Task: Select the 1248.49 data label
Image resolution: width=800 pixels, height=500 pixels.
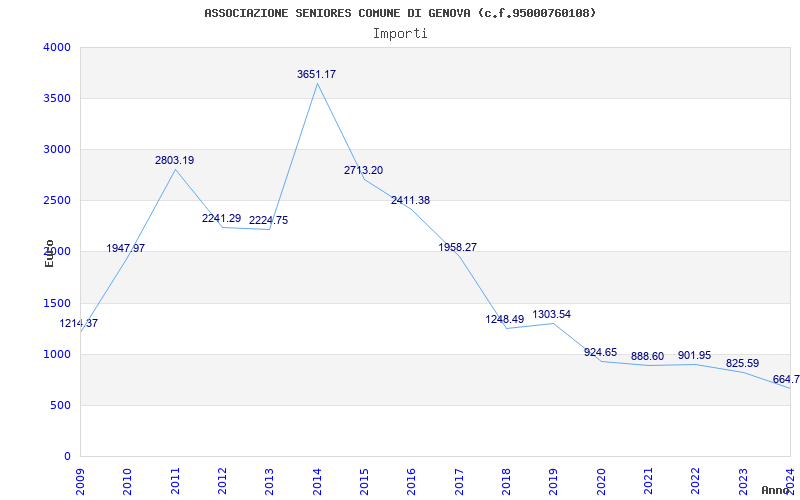Action: 505,320
